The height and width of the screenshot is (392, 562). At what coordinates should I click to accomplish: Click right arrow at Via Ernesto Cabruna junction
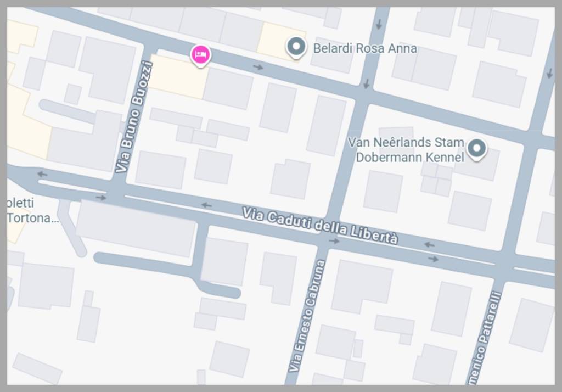click(x=334, y=241)
